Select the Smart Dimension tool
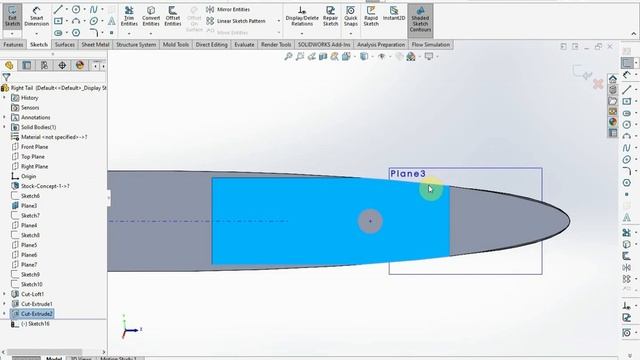The width and height of the screenshot is (640, 360). point(36,16)
